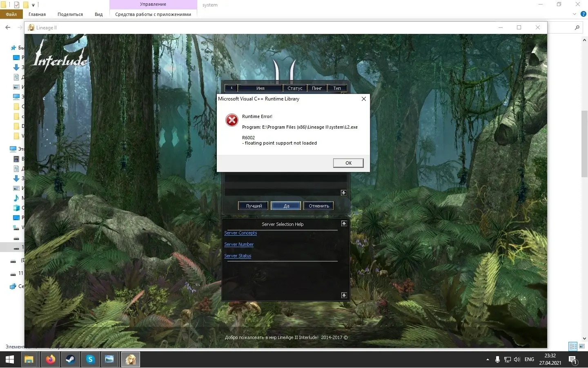
Task: Switch to the 'Главная' ribbon tab
Action: click(x=37, y=14)
